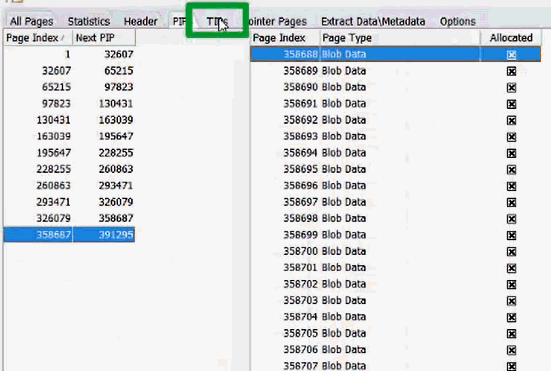This screenshot has height=371, width=551.
Task: Select PIP row with Page Index 260863
Action: pos(69,185)
